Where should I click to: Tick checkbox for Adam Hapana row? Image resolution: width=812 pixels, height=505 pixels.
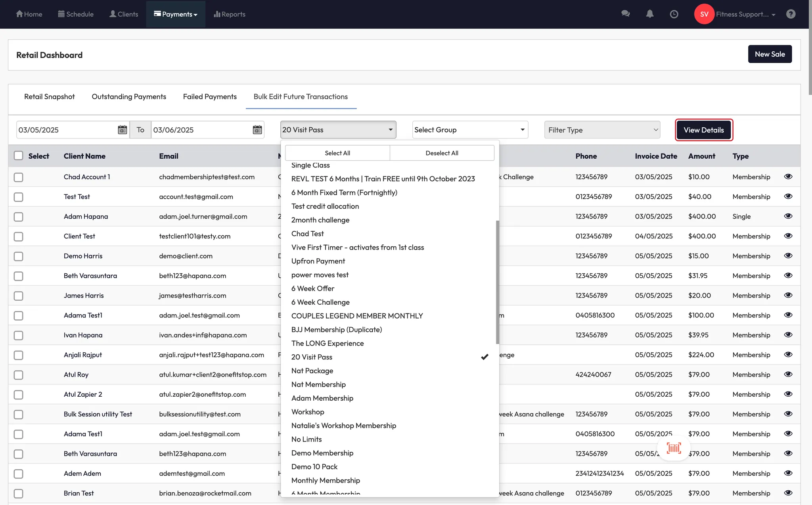19,217
